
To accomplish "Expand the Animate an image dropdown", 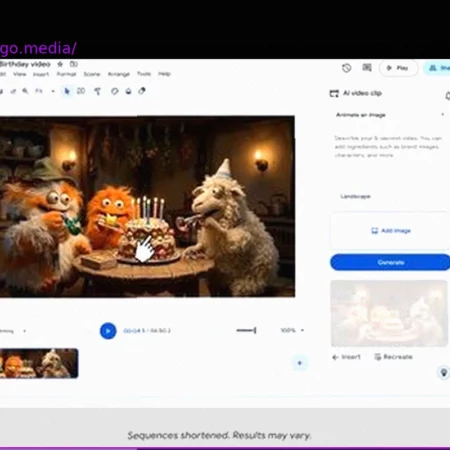I will (390, 115).
